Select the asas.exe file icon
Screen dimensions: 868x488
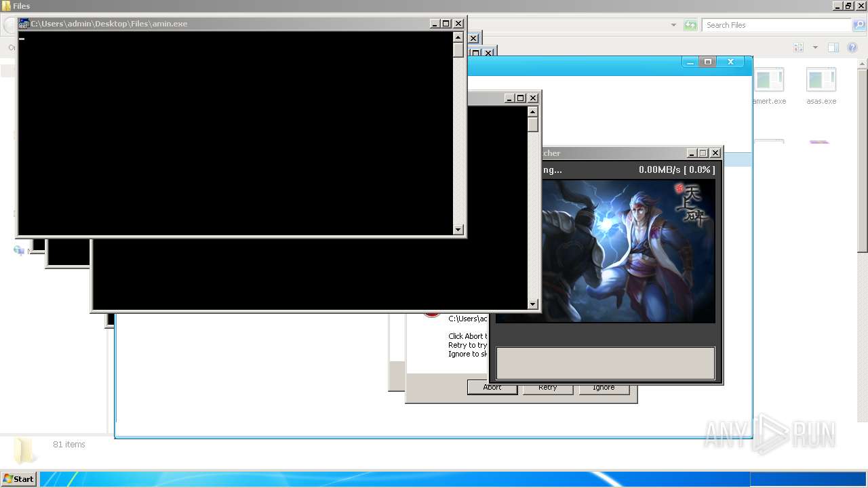point(821,81)
